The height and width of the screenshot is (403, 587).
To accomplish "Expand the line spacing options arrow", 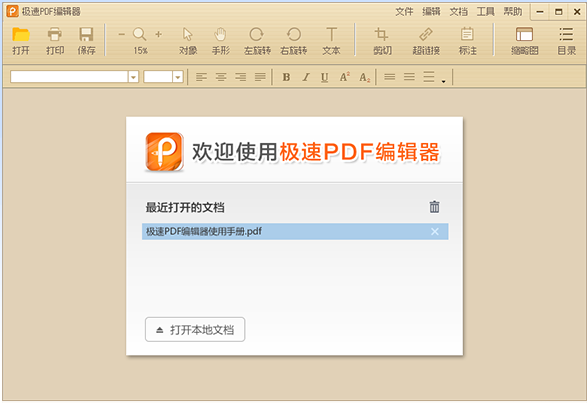I will (443, 81).
